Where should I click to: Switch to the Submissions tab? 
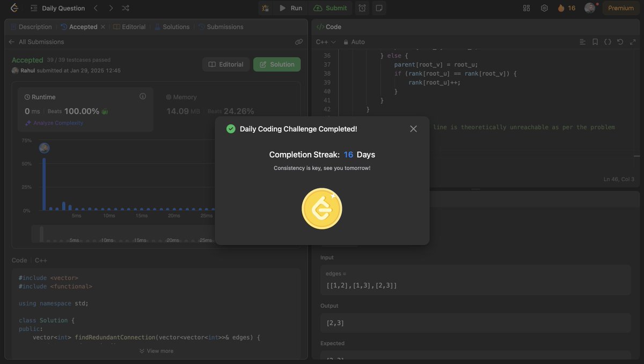pyautogui.click(x=221, y=27)
